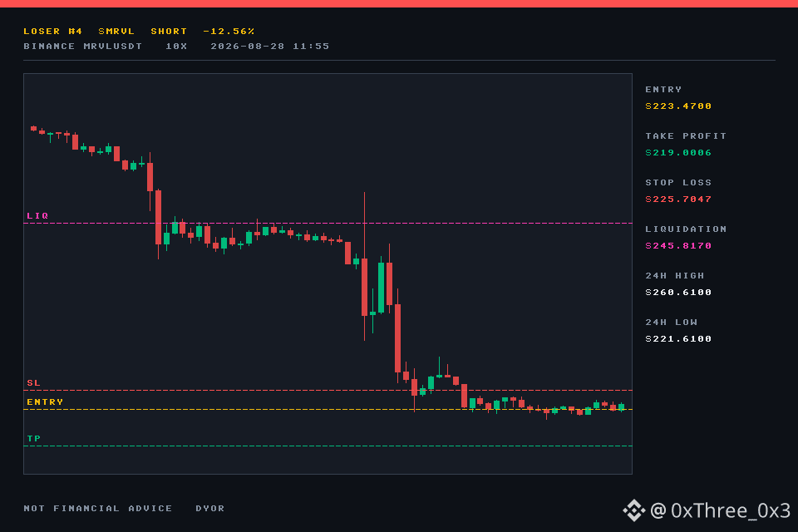Select take profit value $219.0006
798x532 pixels.
click(678, 153)
